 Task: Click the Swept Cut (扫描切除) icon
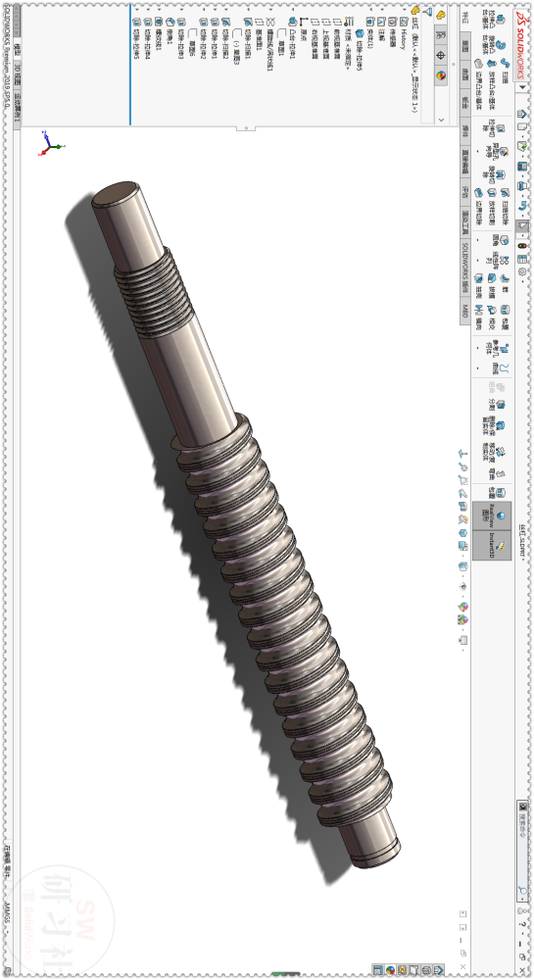tap(506, 192)
